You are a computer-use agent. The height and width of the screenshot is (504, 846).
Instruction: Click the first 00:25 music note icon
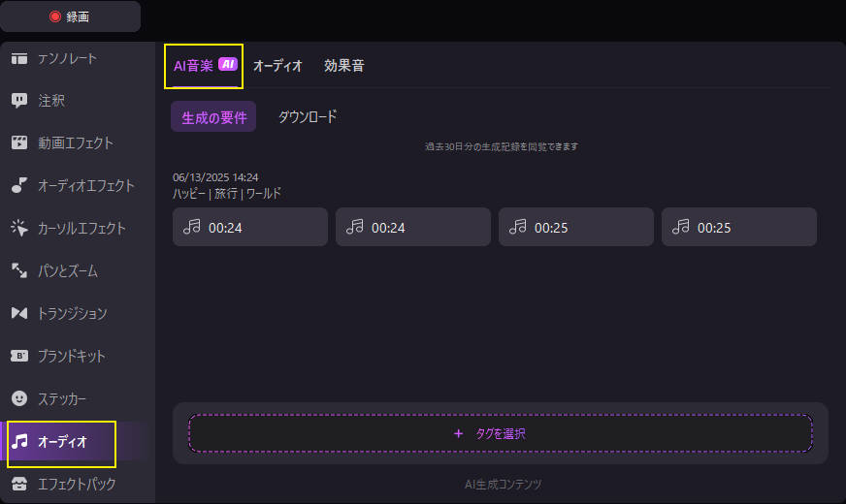(x=518, y=227)
